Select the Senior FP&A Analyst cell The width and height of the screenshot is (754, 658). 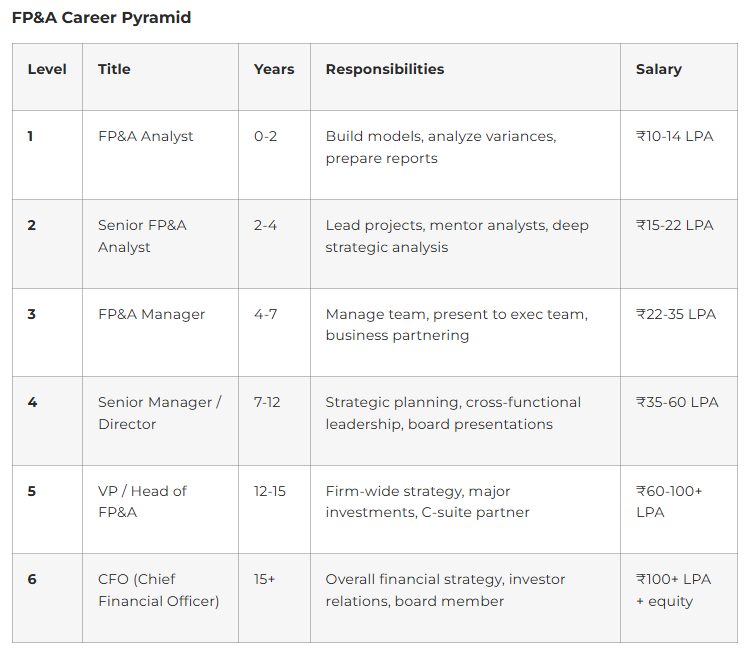[142, 236]
